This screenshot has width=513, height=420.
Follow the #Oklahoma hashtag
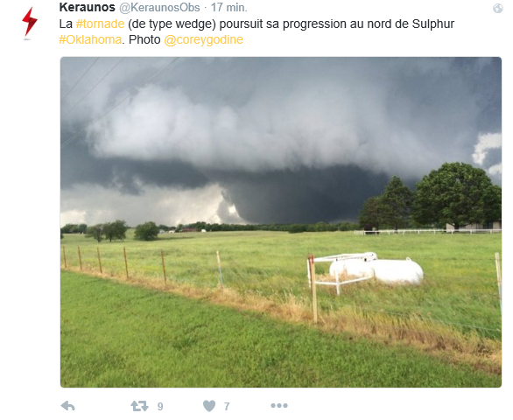[x=90, y=39]
